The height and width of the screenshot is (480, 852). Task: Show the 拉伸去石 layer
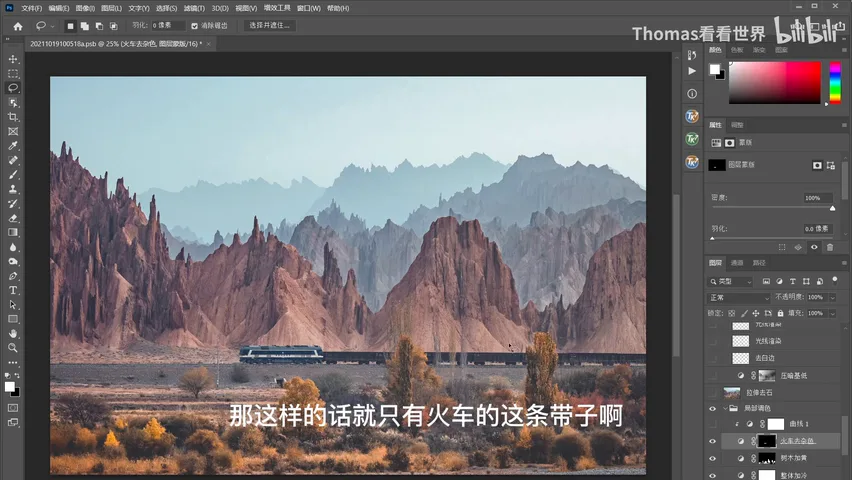712,392
